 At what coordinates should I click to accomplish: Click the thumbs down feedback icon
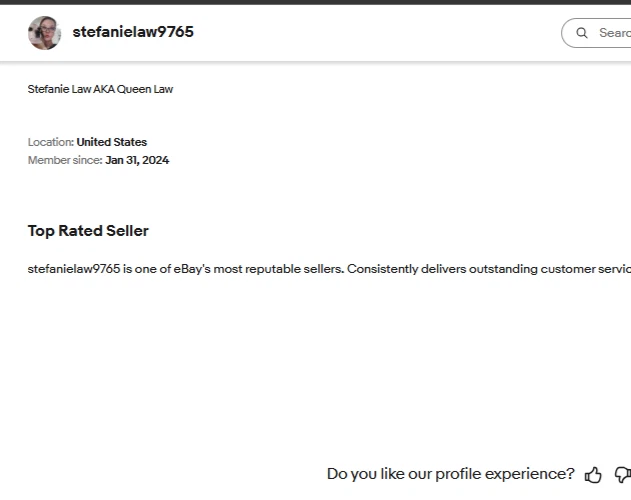pyautogui.click(x=622, y=475)
